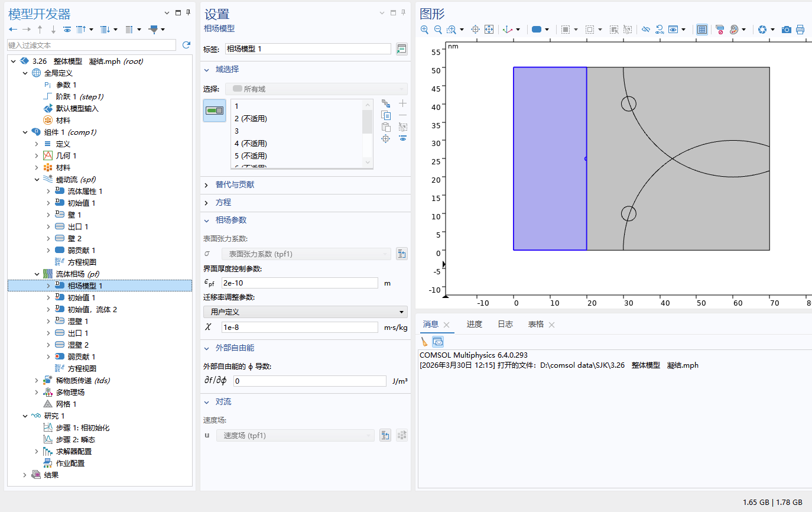
Task: Click the camera image snapshot icon
Action: (786, 29)
